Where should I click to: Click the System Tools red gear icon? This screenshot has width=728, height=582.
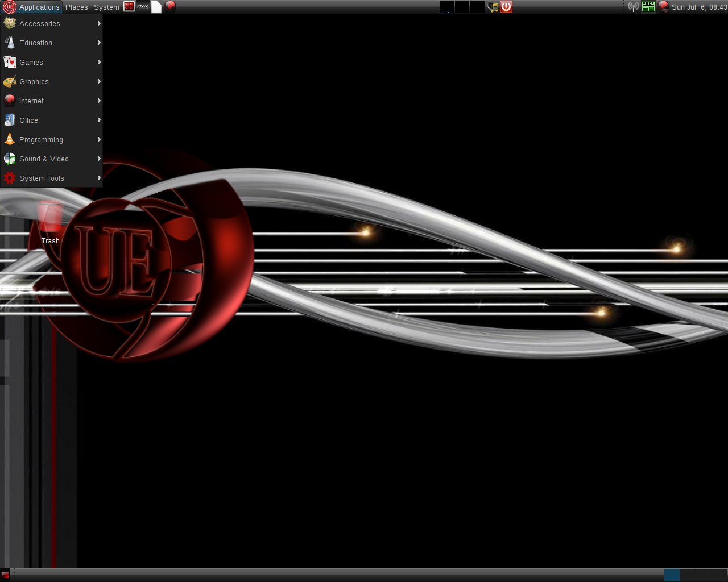pyautogui.click(x=10, y=178)
